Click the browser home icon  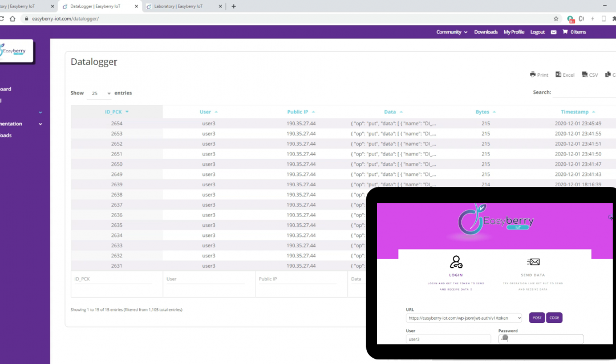click(13, 18)
